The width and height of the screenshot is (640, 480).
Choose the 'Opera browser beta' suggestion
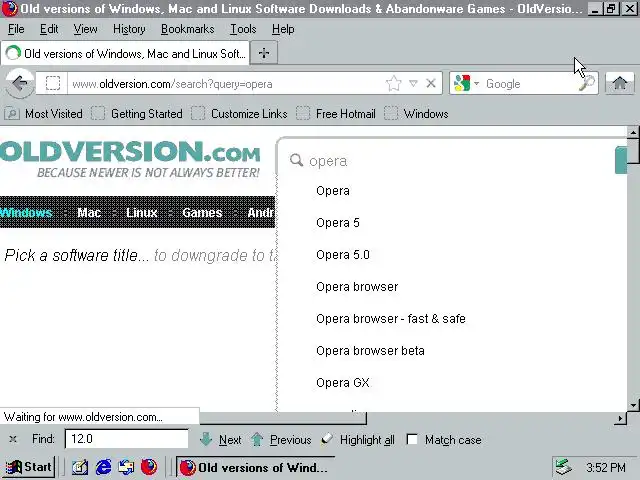click(370, 350)
